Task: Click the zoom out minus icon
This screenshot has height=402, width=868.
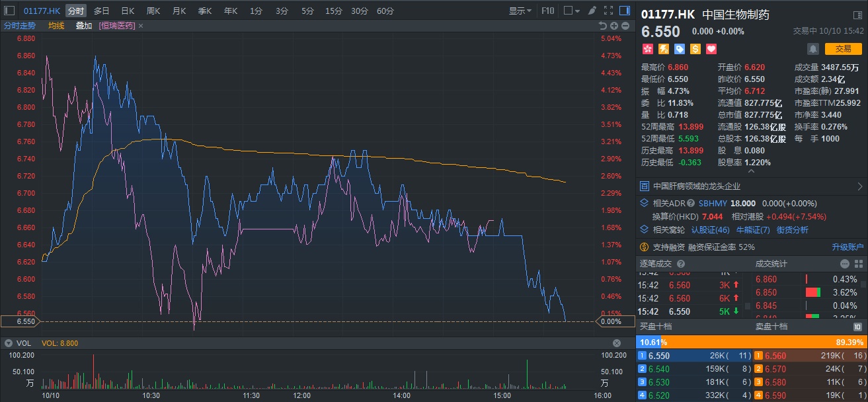Action: pyautogui.click(x=625, y=26)
